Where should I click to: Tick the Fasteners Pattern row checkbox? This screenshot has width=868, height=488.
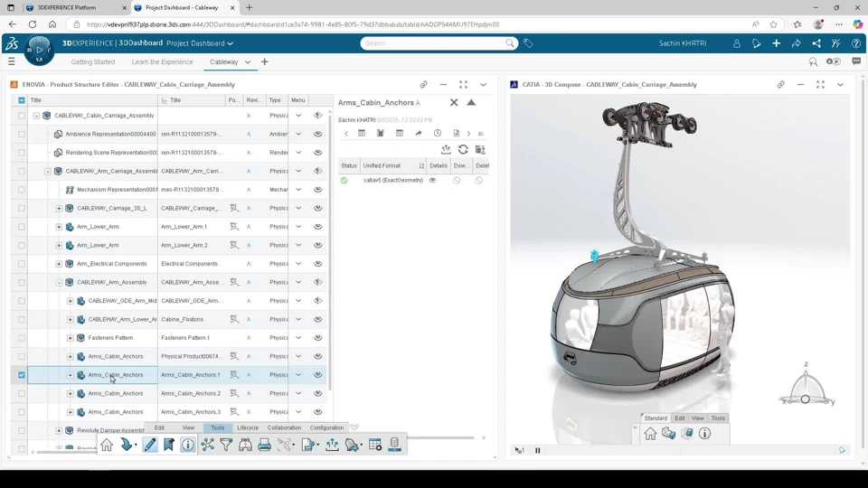pyautogui.click(x=22, y=338)
